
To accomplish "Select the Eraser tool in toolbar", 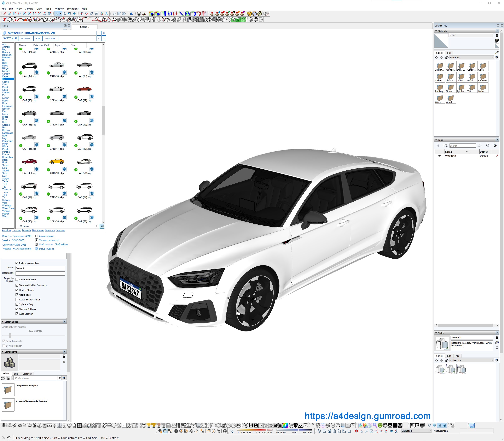I will click(74, 14).
